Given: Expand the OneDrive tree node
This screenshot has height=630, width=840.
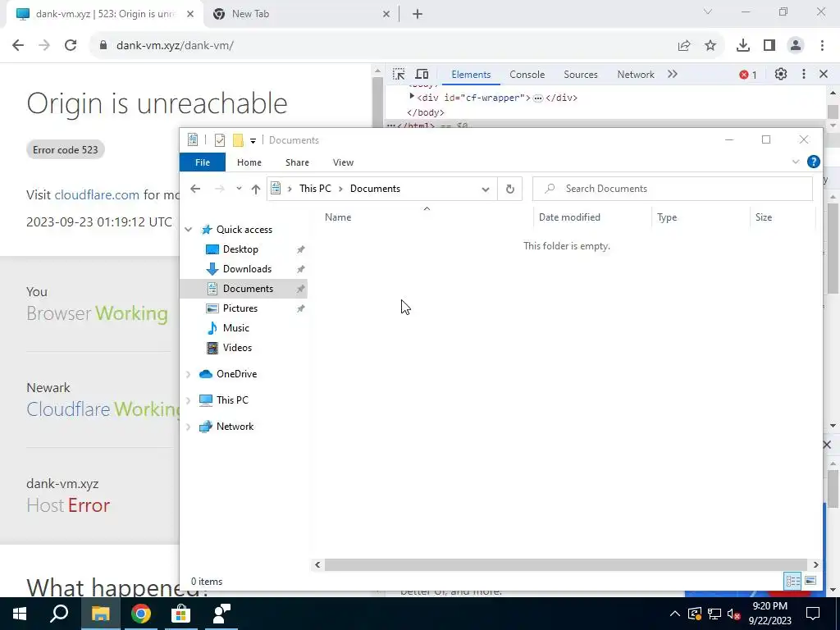Looking at the screenshot, I should pos(189,374).
